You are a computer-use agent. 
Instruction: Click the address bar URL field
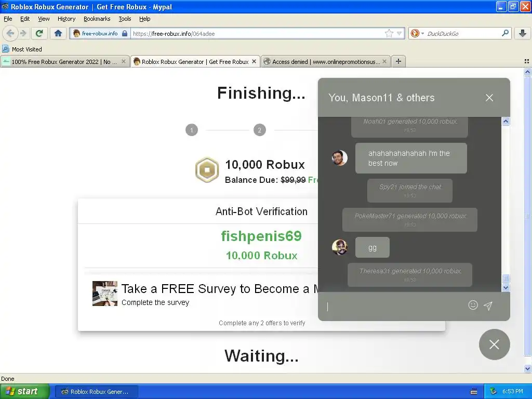point(258,33)
